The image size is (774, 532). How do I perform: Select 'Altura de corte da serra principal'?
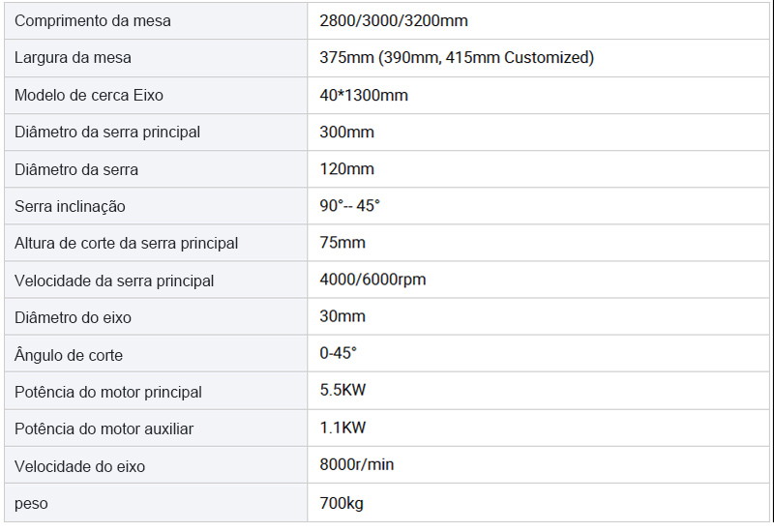coord(127,244)
